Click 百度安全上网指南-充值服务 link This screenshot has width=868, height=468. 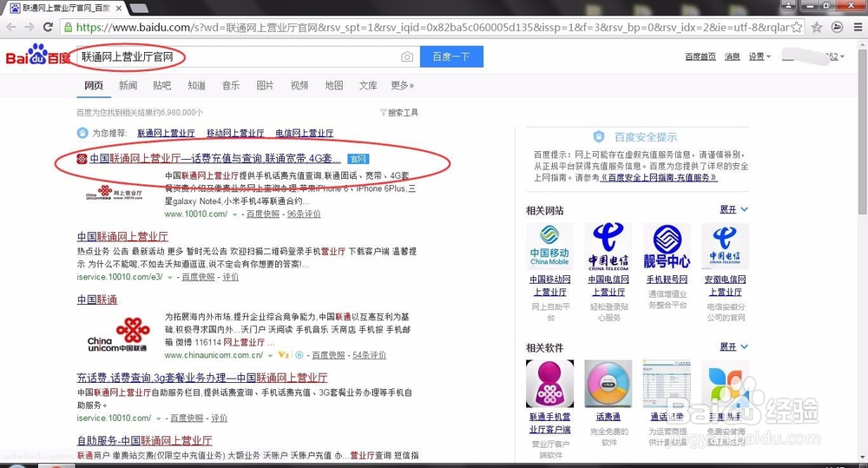pyautogui.click(x=659, y=178)
